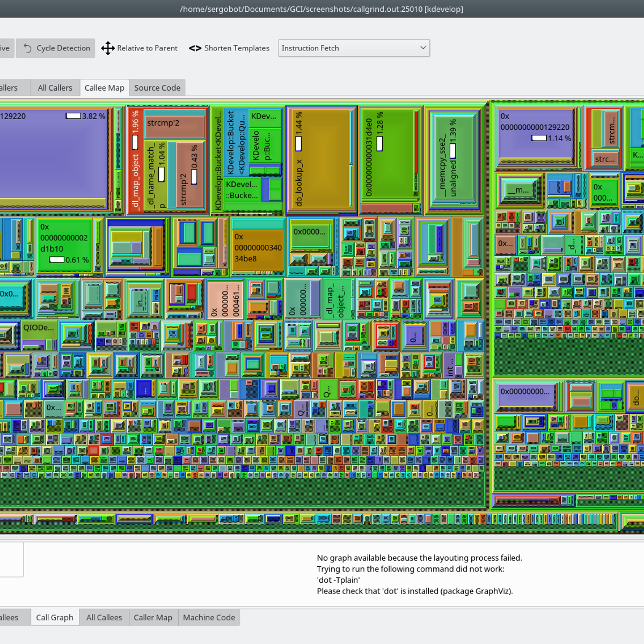Image resolution: width=644 pixels, height=644 pixels.
Task: Click the dropdown arrow of Instruction Fetch
Action: point(423,48)
